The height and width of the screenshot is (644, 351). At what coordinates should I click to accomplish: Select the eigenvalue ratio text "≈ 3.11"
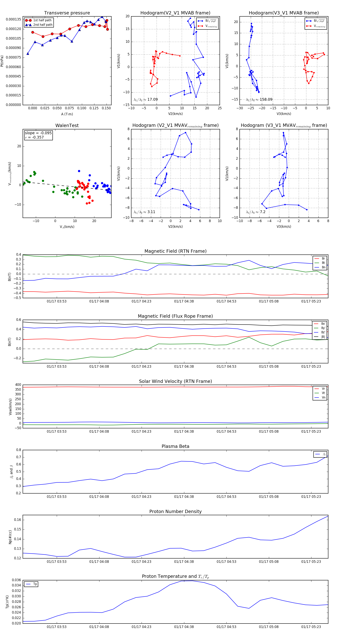tap(149, 212)
